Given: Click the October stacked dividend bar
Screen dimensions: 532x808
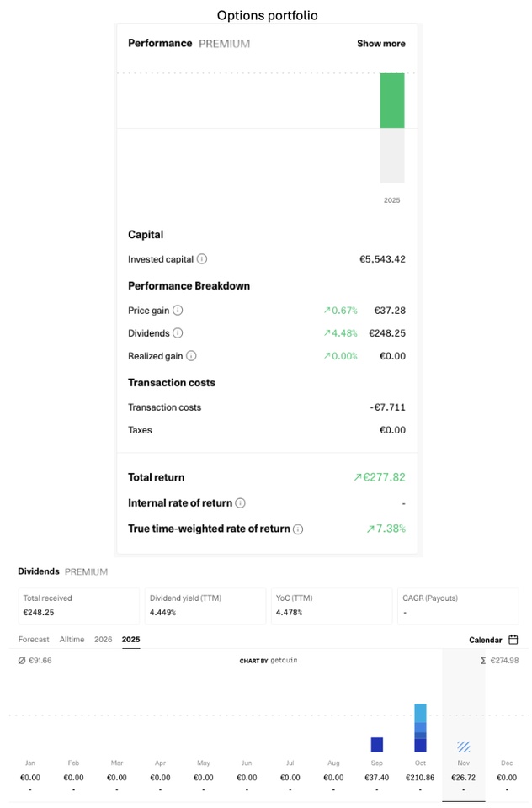Looking at the screenshot, I should pyautogui.click(x=420, y=728).
